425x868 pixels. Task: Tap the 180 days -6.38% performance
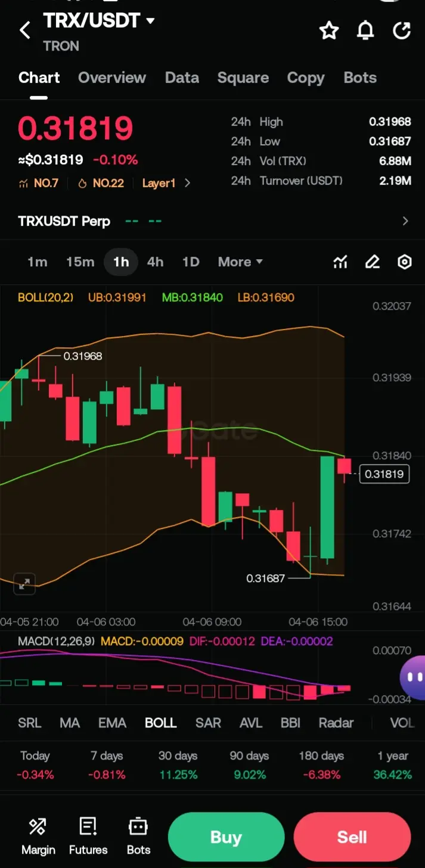pos(321,765)
